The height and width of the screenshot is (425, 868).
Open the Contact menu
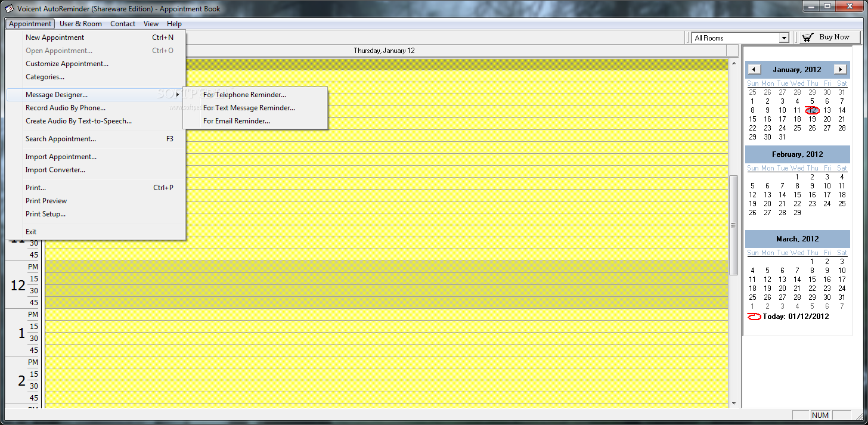pyautogui.click(x=123, y=24)
